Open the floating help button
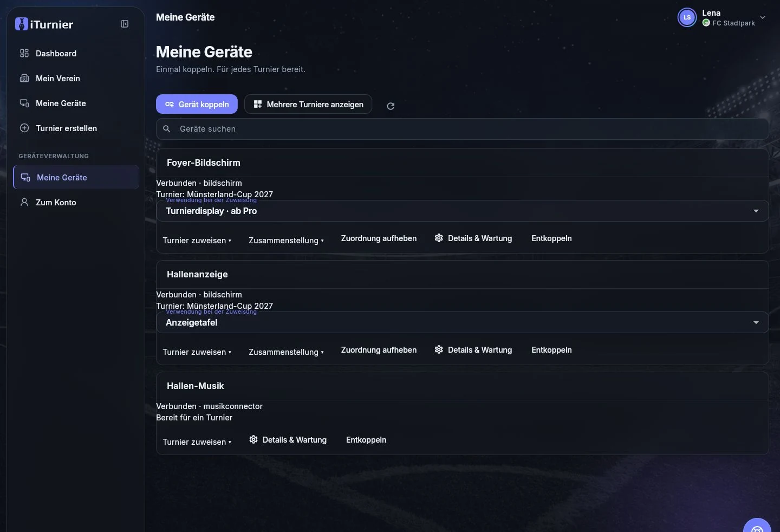 pos(757,525)
